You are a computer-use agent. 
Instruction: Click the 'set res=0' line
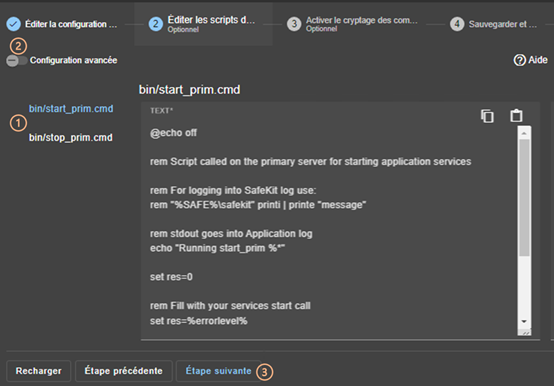(x=171, y=277)
